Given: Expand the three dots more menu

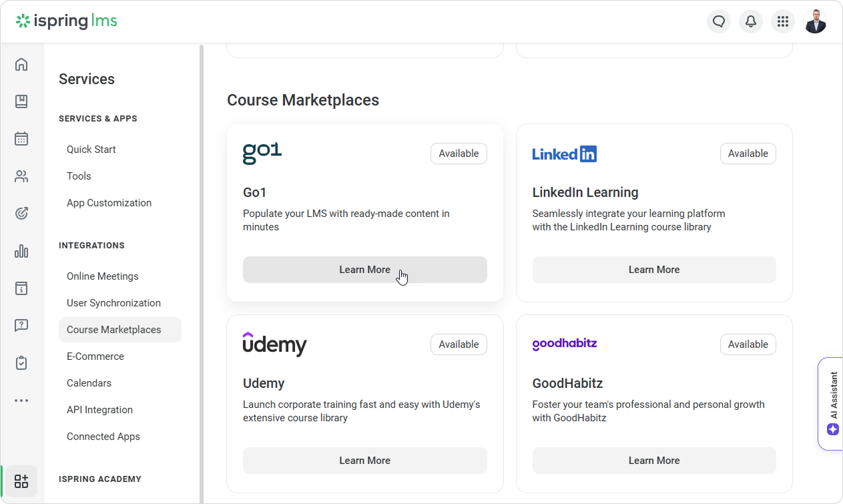Looking at the screenshot, I should coord(21,401).
